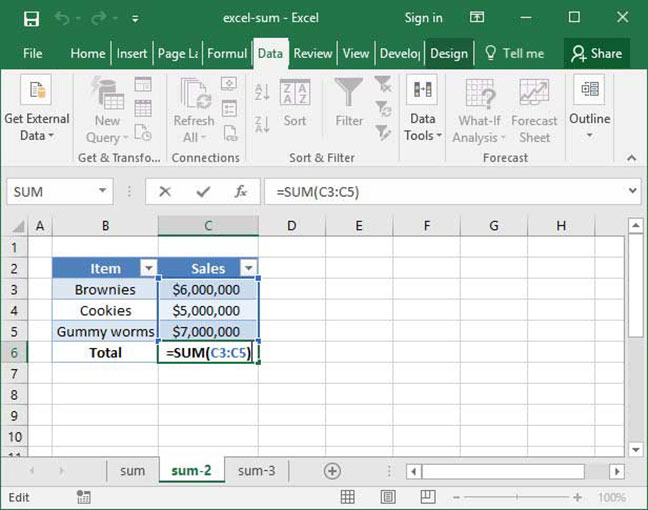Viewport: 648px width, 510px height.
Task: Open the Sales column filter dropdown
Action: click(248, 268)
